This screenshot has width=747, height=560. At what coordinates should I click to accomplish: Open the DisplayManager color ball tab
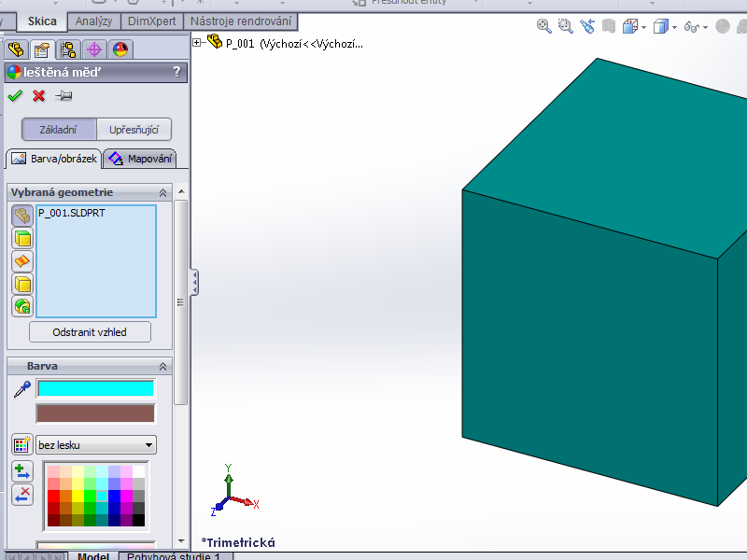(120, 49)
